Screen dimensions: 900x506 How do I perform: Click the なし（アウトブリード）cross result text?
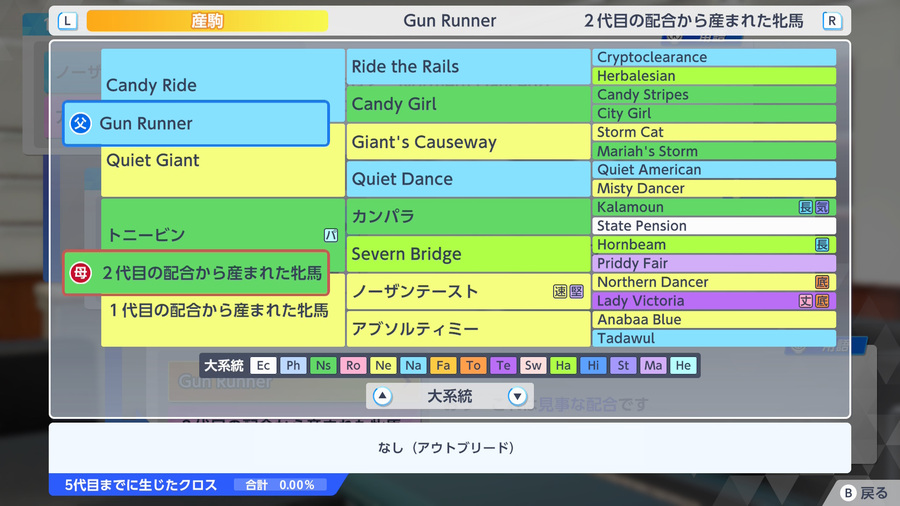446,447
